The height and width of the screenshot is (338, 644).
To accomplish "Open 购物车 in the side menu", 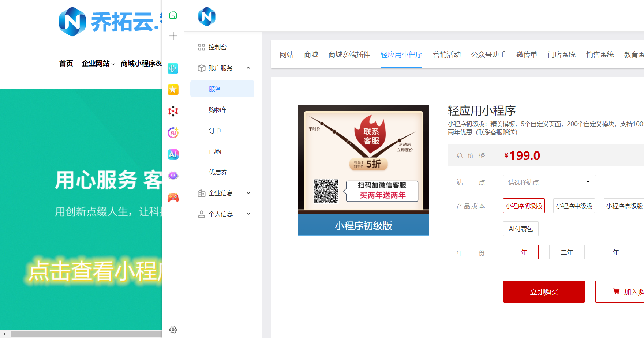I will coord(218,110).
